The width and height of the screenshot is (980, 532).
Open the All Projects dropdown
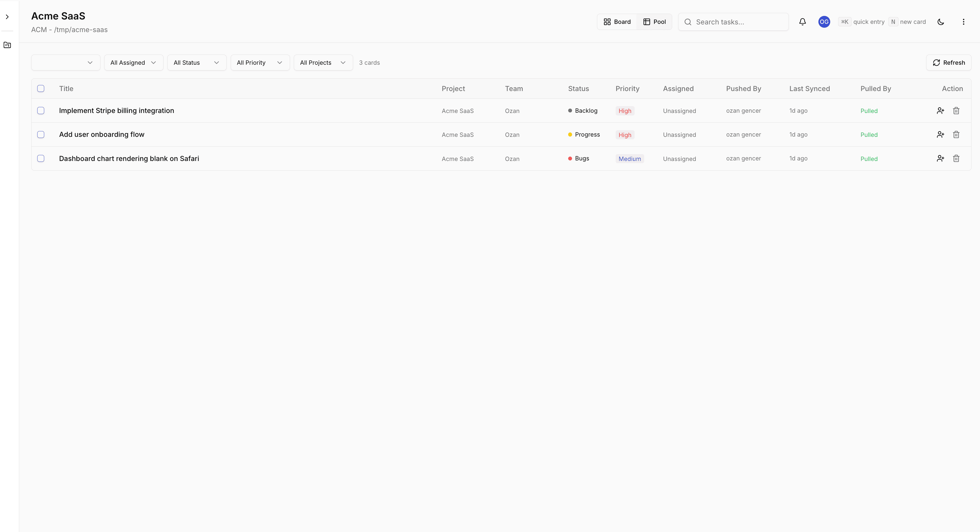click(x=323, y=63)
